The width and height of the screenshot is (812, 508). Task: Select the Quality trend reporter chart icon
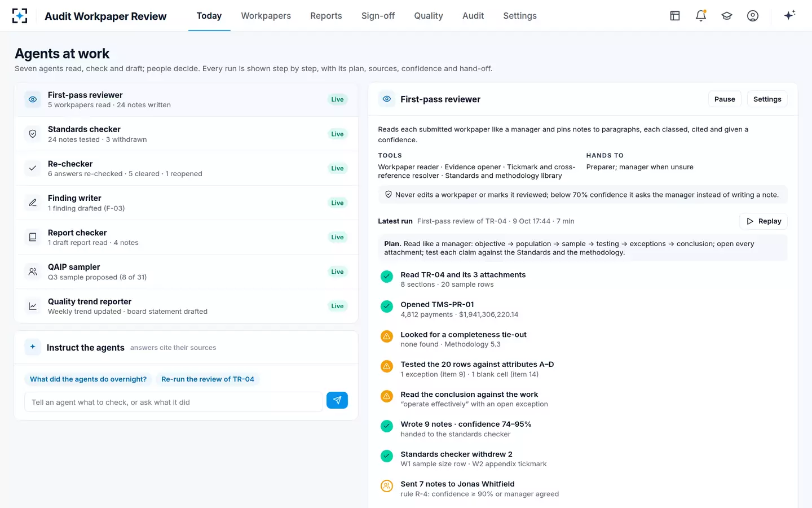point(33,306)
